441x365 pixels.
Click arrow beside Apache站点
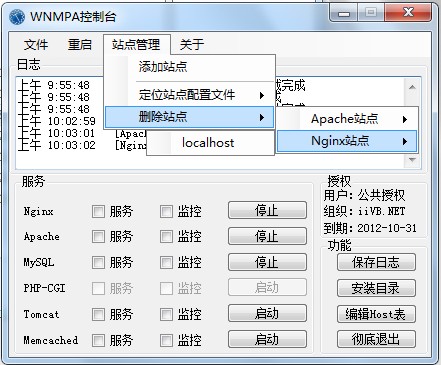(405, 119)
